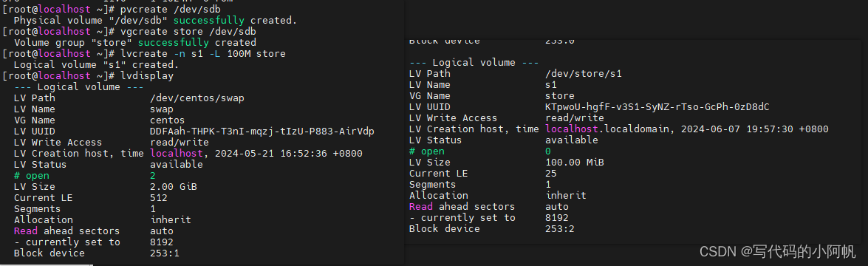Click the Block device 253:1 value
The width and height of the screenshot is (868, 266).
(x=165, y=253)
